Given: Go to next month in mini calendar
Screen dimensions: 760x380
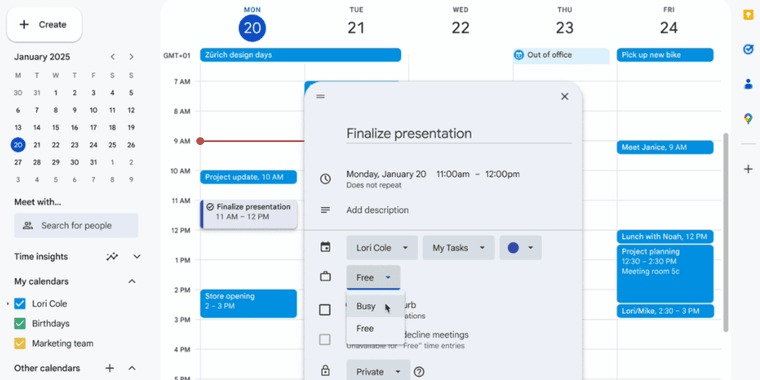Looking at the screenshot, I should [131, 57].
